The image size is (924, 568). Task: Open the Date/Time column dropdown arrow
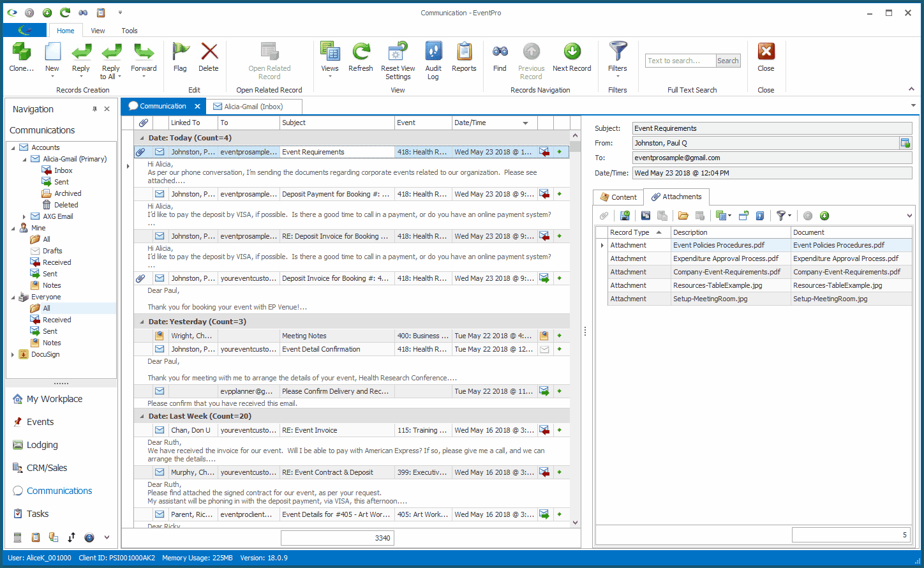click(526, 123)
